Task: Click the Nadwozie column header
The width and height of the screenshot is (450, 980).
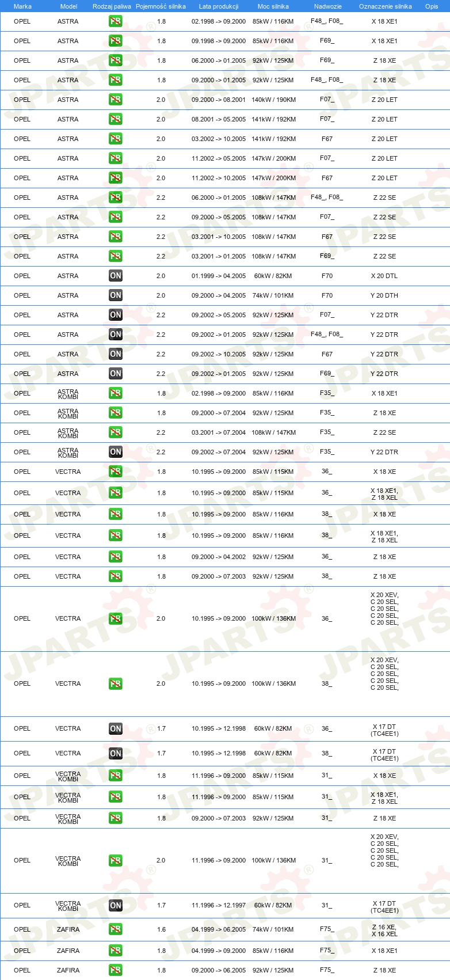Action: [328, 6]
